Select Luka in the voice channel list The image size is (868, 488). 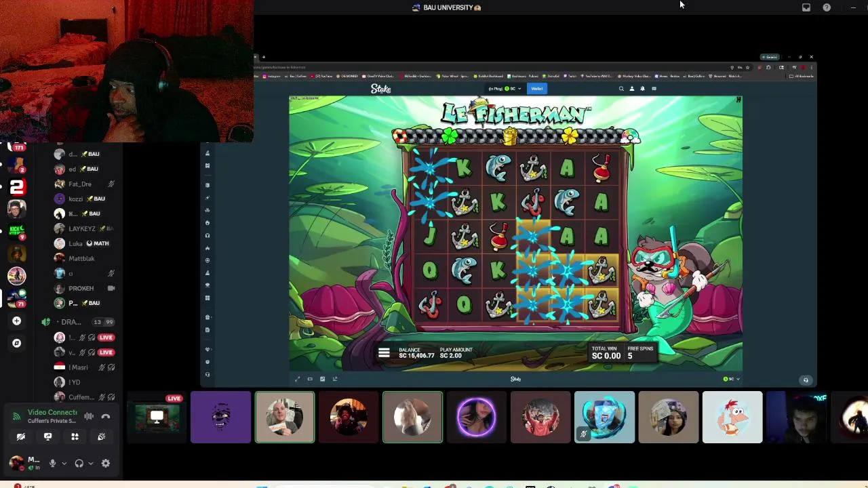(85, 243)
